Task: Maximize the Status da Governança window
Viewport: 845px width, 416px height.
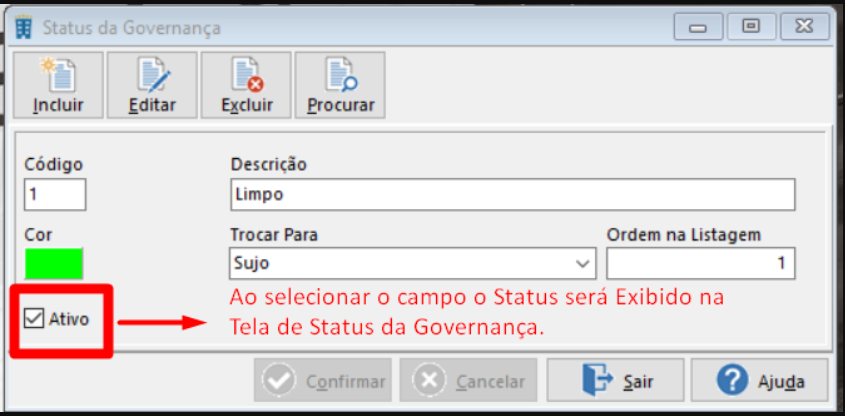Action: (x=751, y=26)
